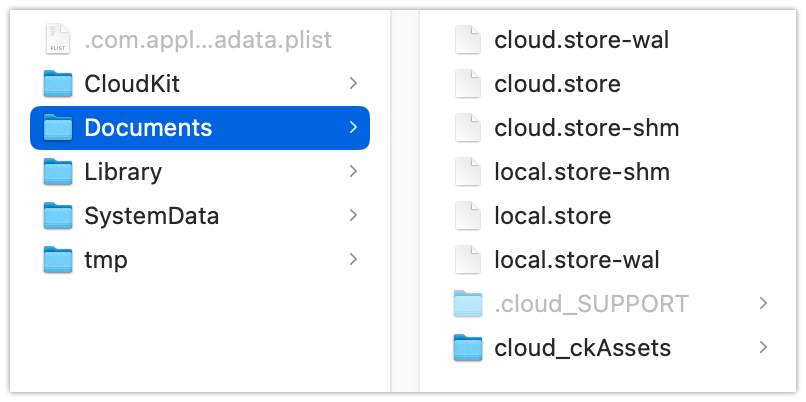806x402 pixels.
Task: Select the local.store file icon
Action: pos(467,216)
